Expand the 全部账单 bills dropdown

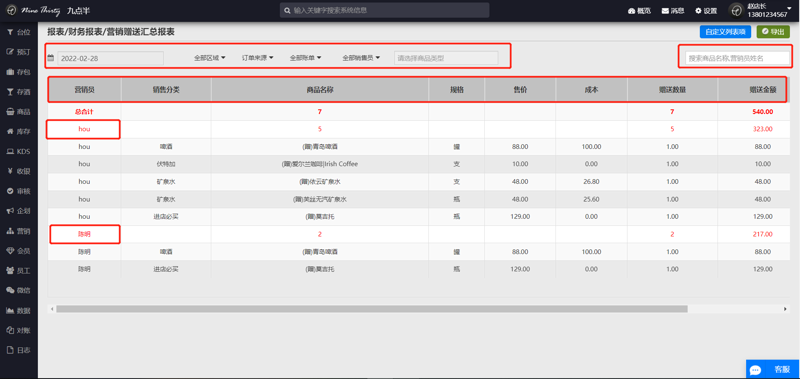pos(306,58)
